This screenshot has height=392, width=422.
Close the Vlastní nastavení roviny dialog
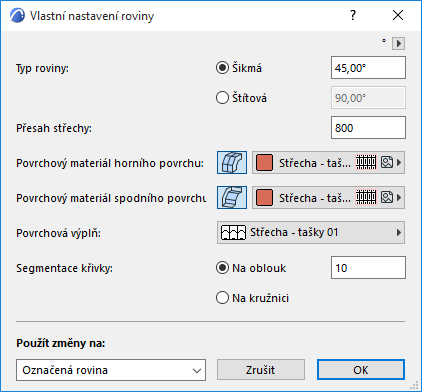point(398,15)
